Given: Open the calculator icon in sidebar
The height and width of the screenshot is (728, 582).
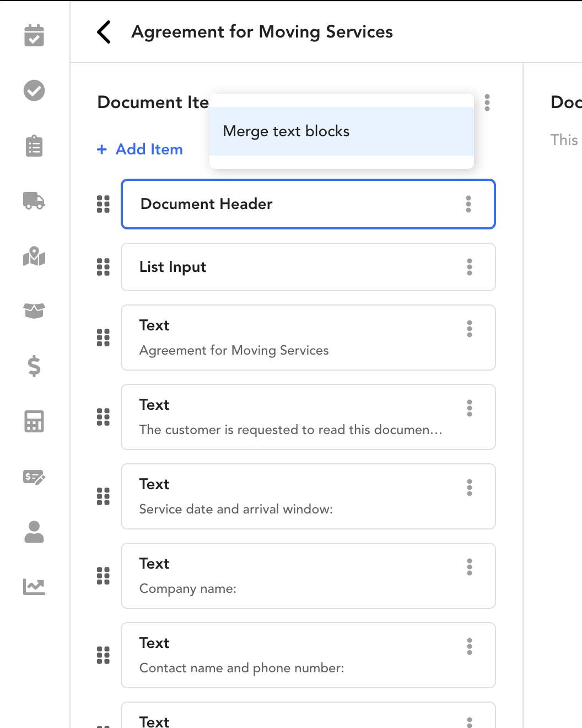Looking at the screenshot, I should click(x=34, y=421).
